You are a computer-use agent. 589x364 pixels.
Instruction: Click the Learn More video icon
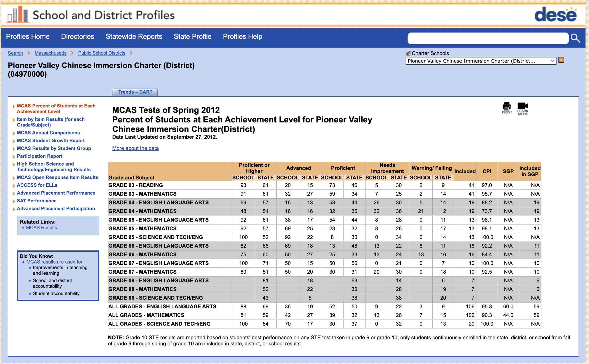(x=523, y=108)
